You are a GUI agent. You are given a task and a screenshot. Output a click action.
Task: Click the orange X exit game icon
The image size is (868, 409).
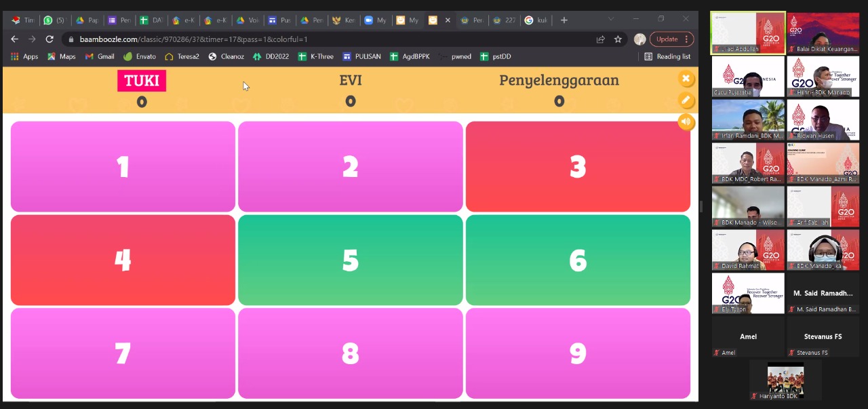[686, 79]
